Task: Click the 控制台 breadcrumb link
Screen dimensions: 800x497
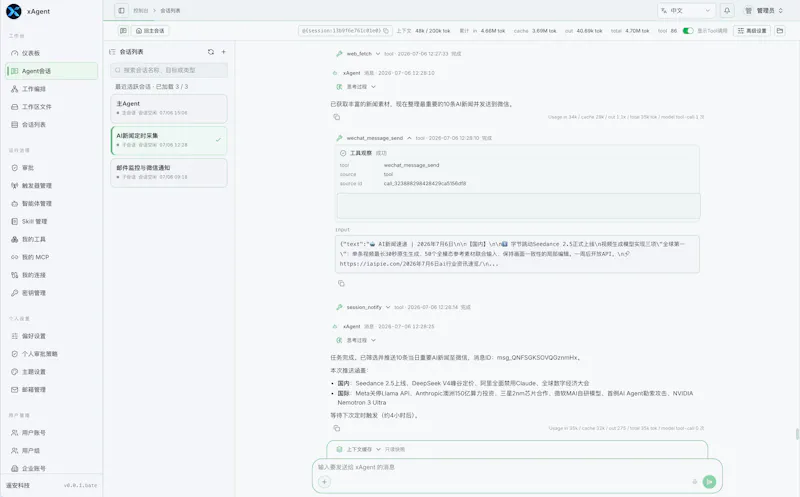Action: pos(140,10)
